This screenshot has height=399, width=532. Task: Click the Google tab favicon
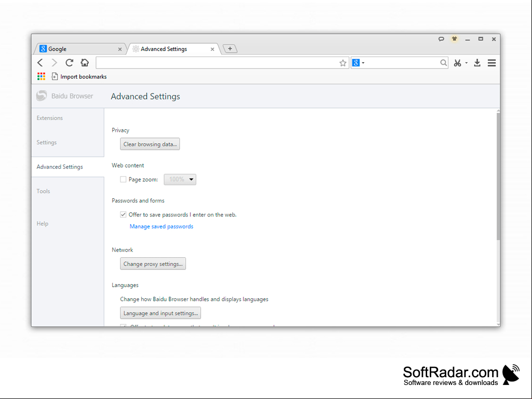[43, 49]
